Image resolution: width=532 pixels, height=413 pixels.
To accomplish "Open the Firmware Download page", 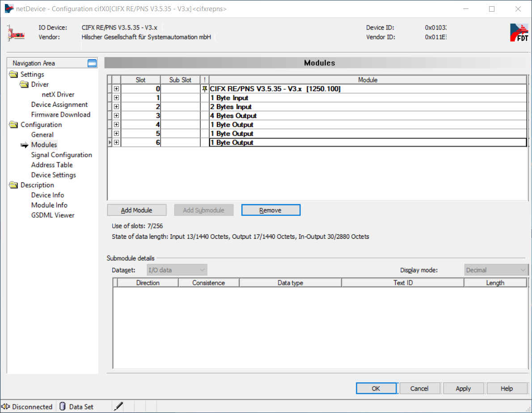I will [60, 115].
